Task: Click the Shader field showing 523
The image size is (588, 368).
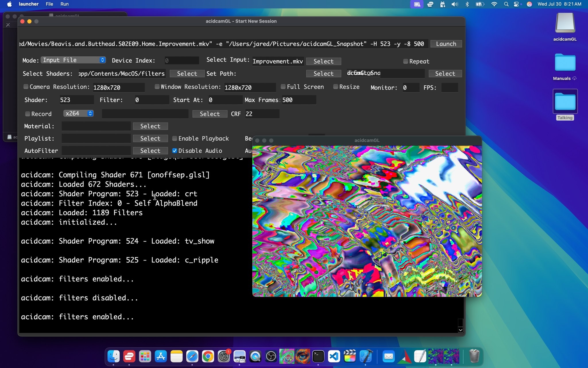Action: click(x=76, y=100)
